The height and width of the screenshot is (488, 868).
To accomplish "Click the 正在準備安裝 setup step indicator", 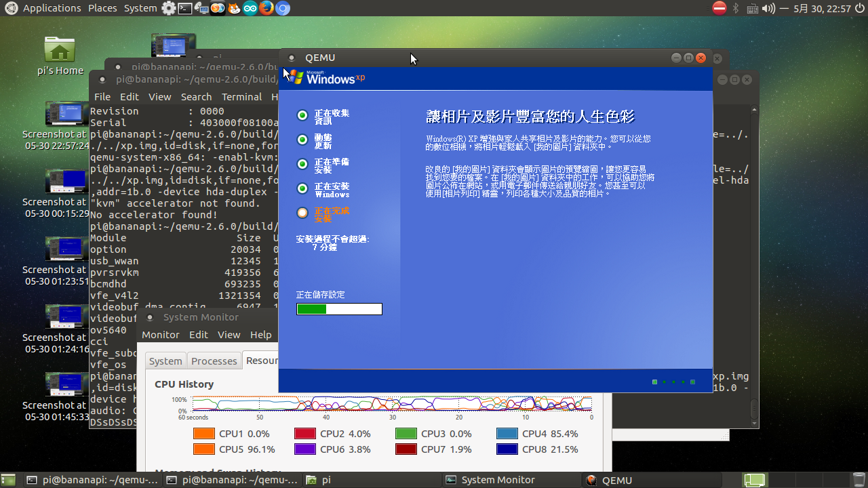I will point(302,164).
